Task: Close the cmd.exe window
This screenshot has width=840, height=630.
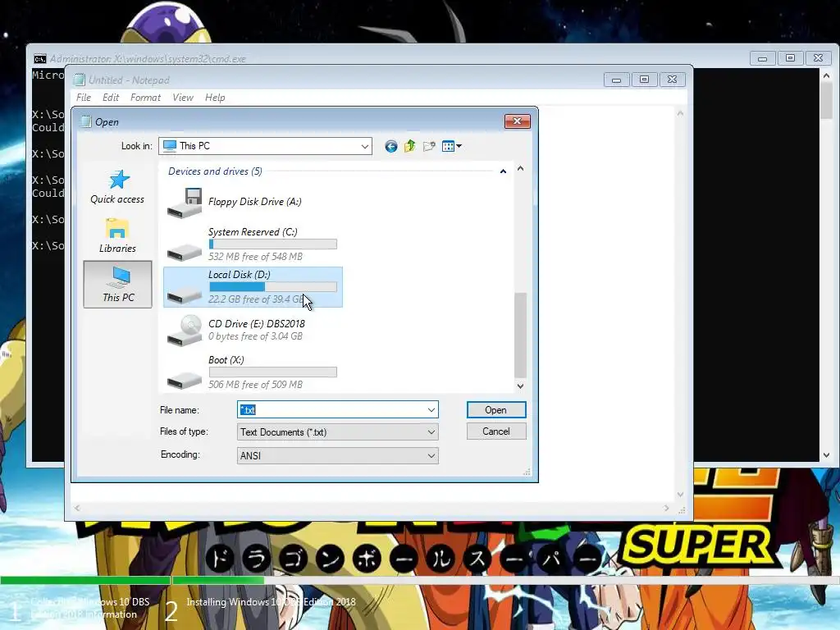Action: pos(818,58)
